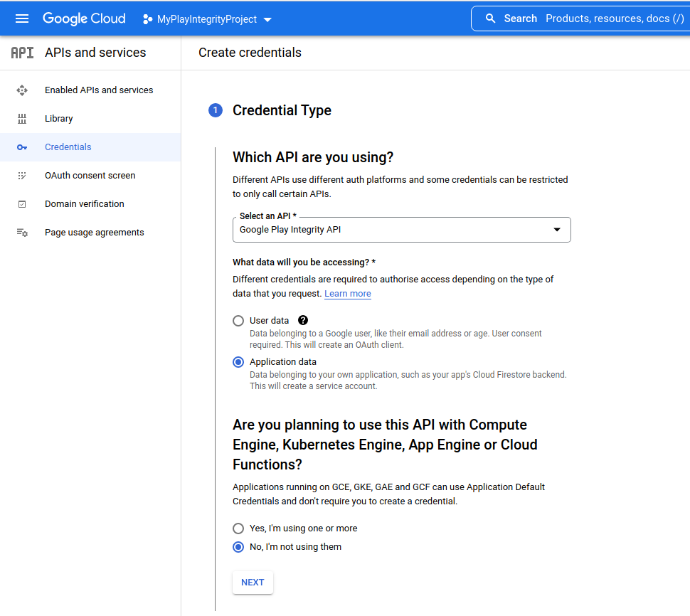Select the Application data radio button
Image resolution: width=690 pixels, height=616 pixels.
238,361
